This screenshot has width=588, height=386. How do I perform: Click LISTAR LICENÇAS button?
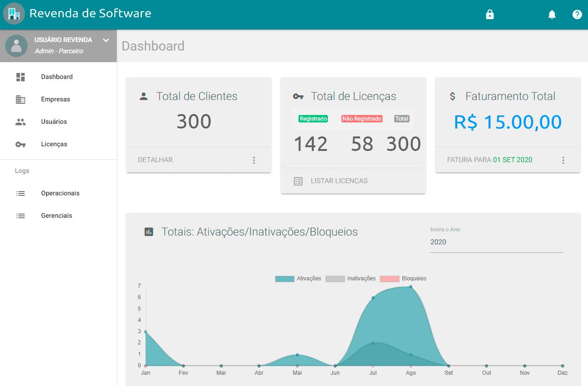click(339, 181)
